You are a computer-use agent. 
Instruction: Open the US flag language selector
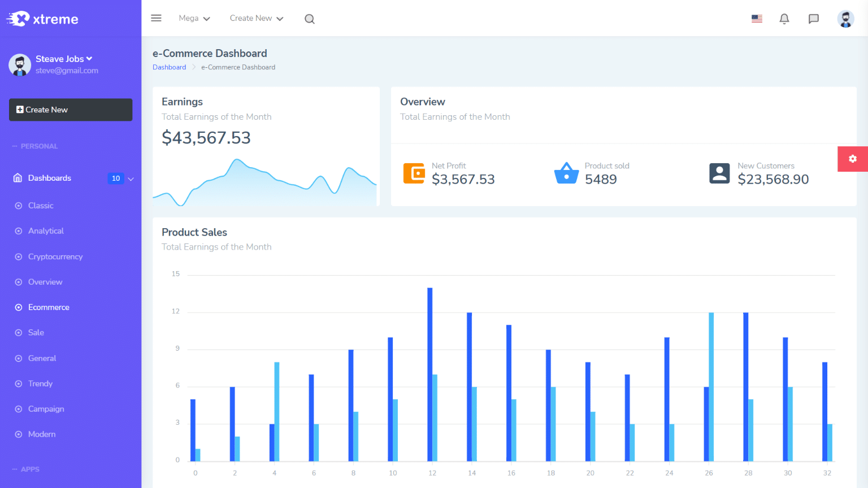[x=757, y=19]
